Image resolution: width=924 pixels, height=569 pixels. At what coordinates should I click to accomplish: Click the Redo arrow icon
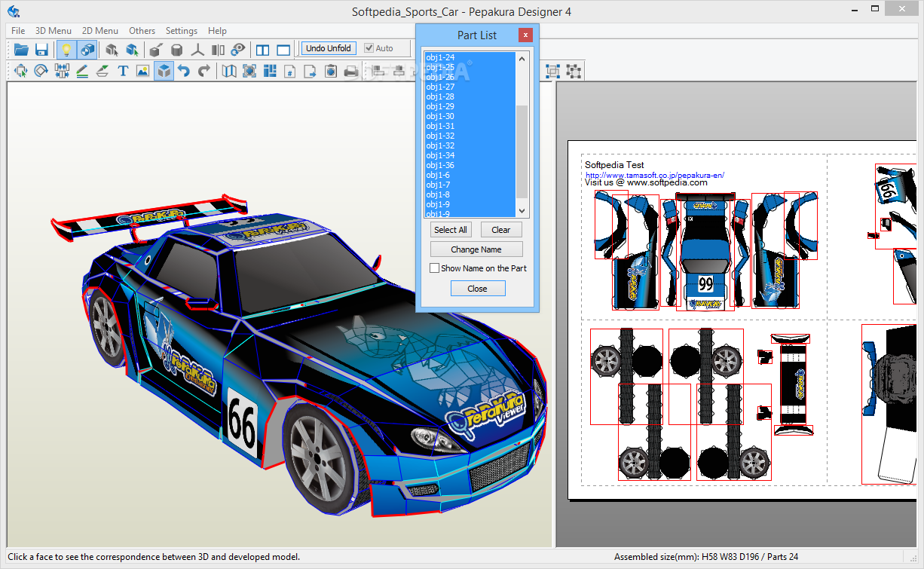coord(204,71)
